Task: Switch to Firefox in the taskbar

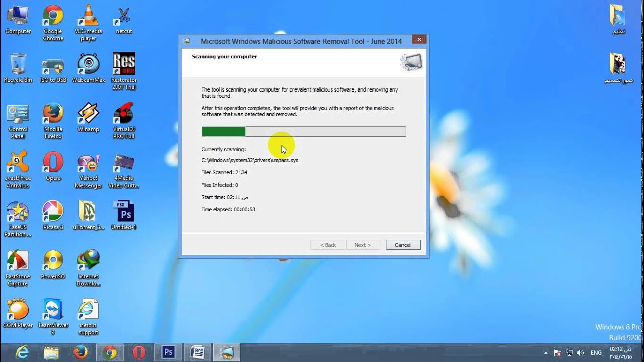Action: (80, 352)
